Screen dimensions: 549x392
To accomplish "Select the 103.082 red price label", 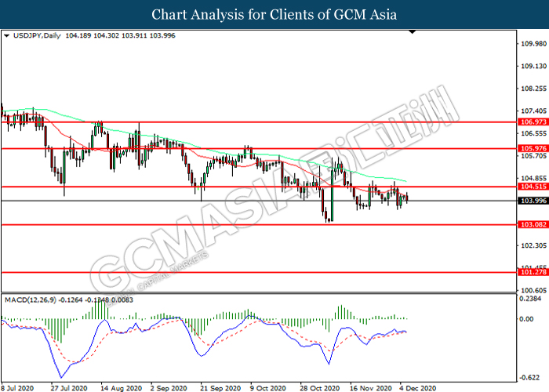I will [x=533, y=224].
